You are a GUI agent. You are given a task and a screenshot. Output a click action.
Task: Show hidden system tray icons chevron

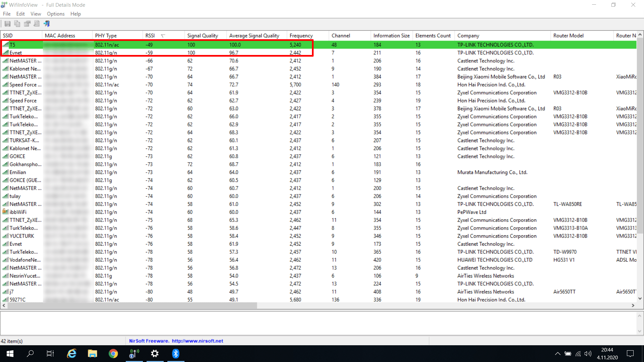[557, 354]
